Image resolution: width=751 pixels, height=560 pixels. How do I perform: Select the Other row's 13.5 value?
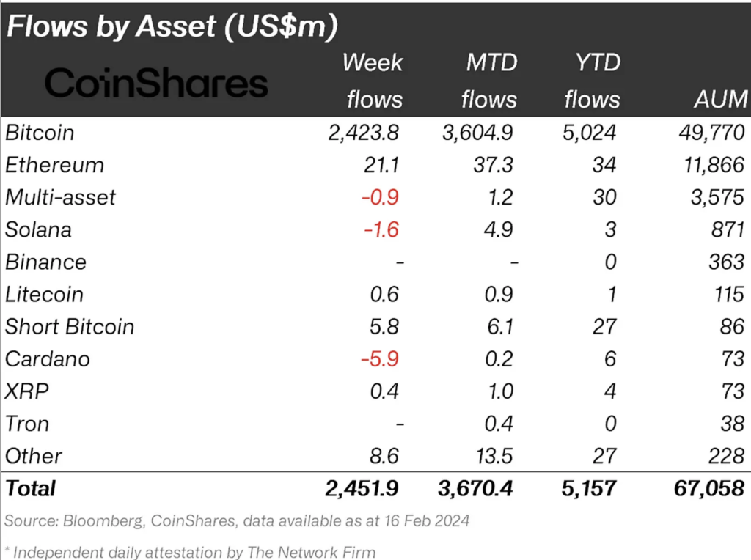(x=494, y=456)
